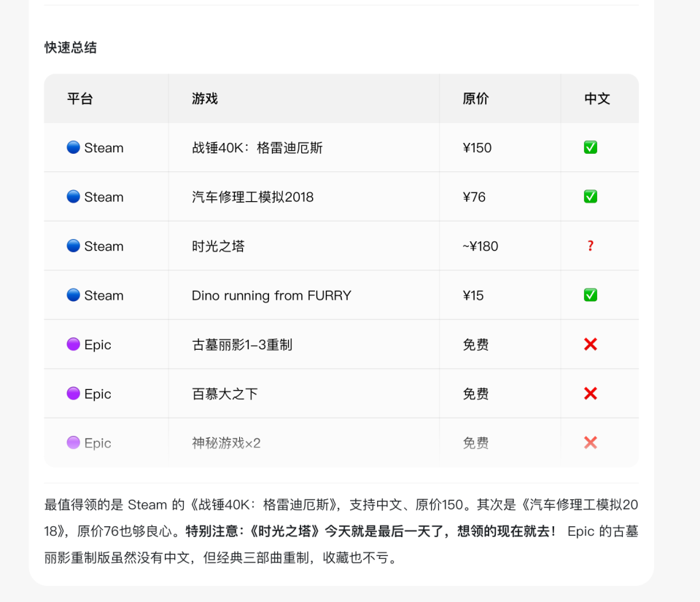Click 免费 in the 神秘游戏×2 row

pyautogui.click(x=475, y=443)
